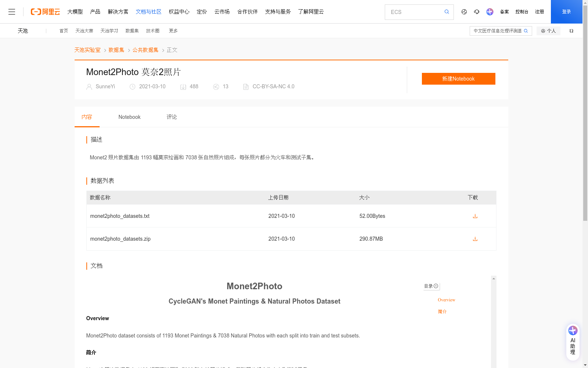Select the 内容 tab
This screenshot has width=588, height=368.
pos(87,117)
